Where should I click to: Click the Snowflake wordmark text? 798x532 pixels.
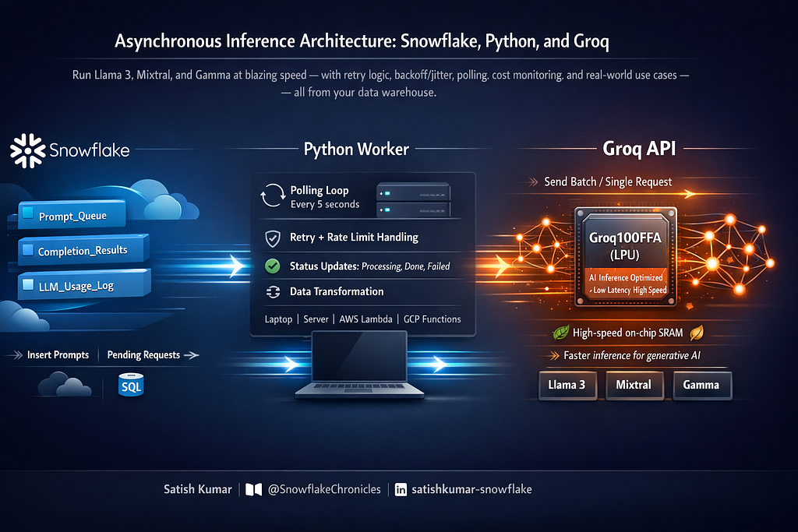click(x=90, y=150)
